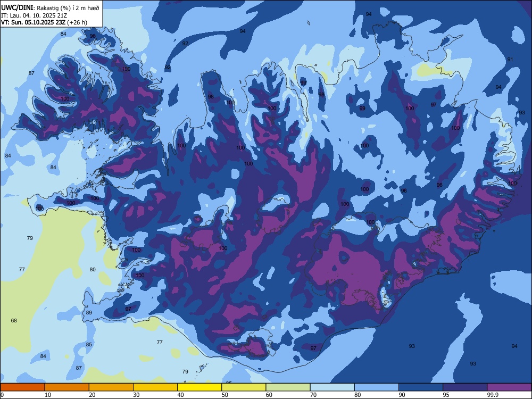Click the "50" legend tick label
Image resolution: width=532 pixels, height=399 pixels.
pos(225,395)
